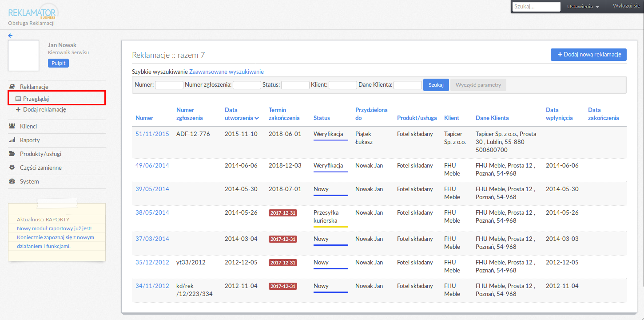Sort by Dane Klienta column header

(492, 118)
